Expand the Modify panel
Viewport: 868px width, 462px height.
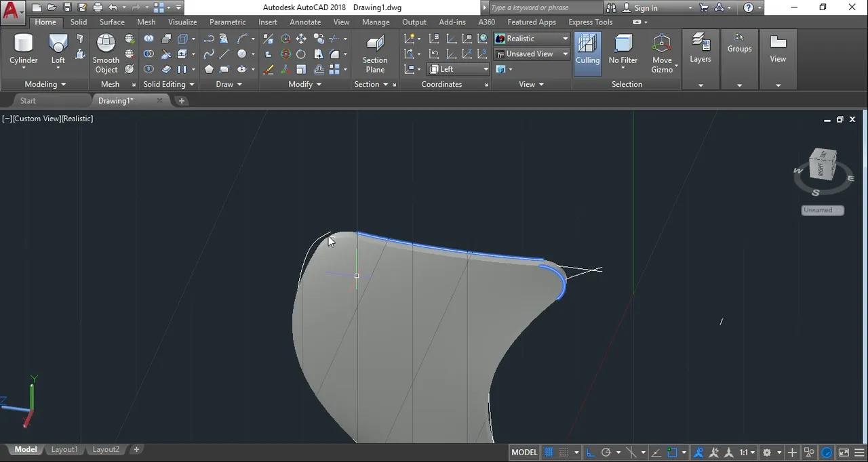click(304, 85)
